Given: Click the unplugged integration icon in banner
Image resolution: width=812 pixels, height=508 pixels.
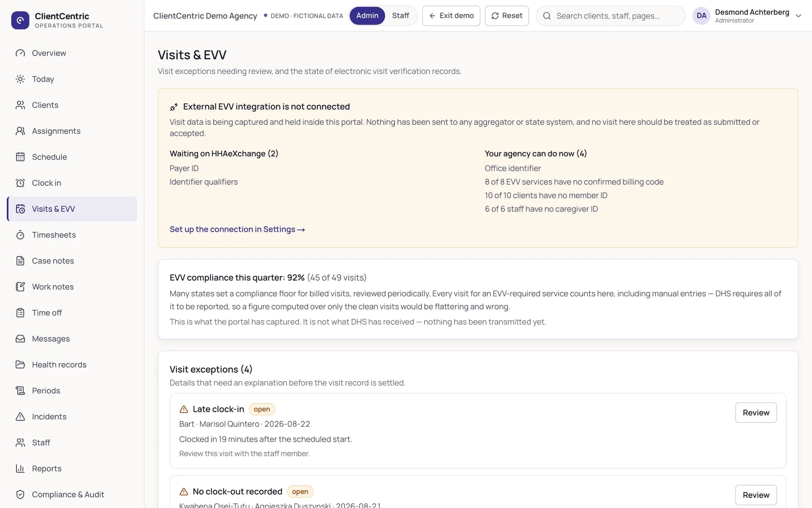Looking at the screenshot, I should coord(174,107).
